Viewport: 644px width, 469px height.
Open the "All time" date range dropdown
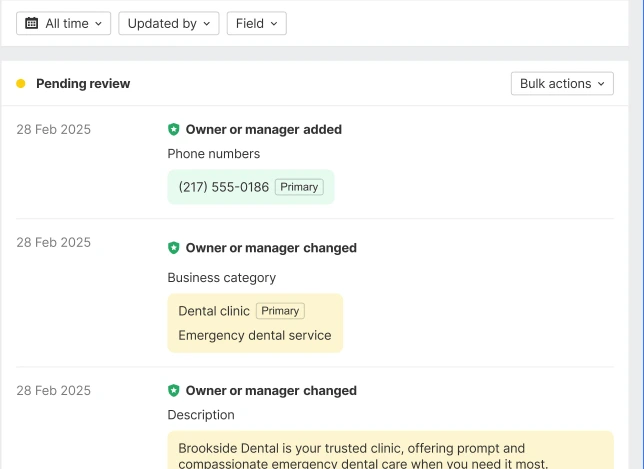(x=64, y=23)
